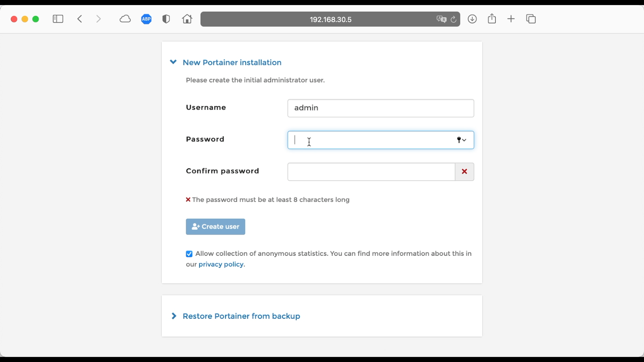Image resolution: width=644 pixels, height=362 pixels.
Task: Uncheck Allow collection of anonymous statistics
Action: click(x=189, y=254)
